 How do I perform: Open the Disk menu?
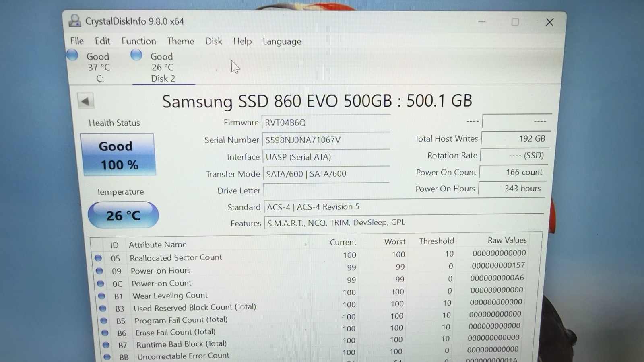pos(213,41)
